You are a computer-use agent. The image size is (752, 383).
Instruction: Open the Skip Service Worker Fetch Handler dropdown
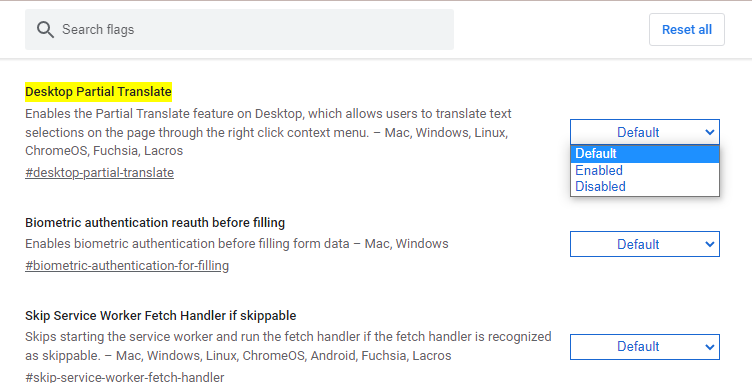coord(645,347)
